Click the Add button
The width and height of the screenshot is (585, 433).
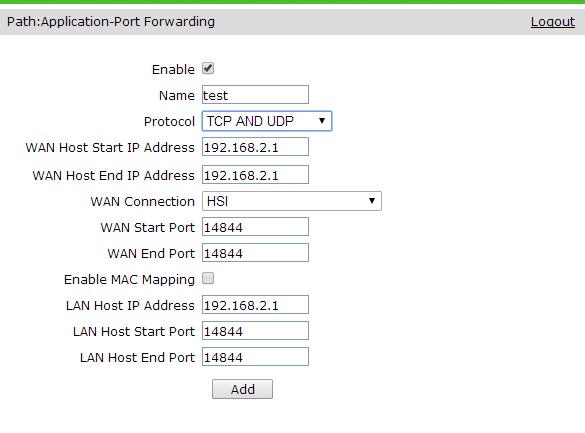point(243,389)
